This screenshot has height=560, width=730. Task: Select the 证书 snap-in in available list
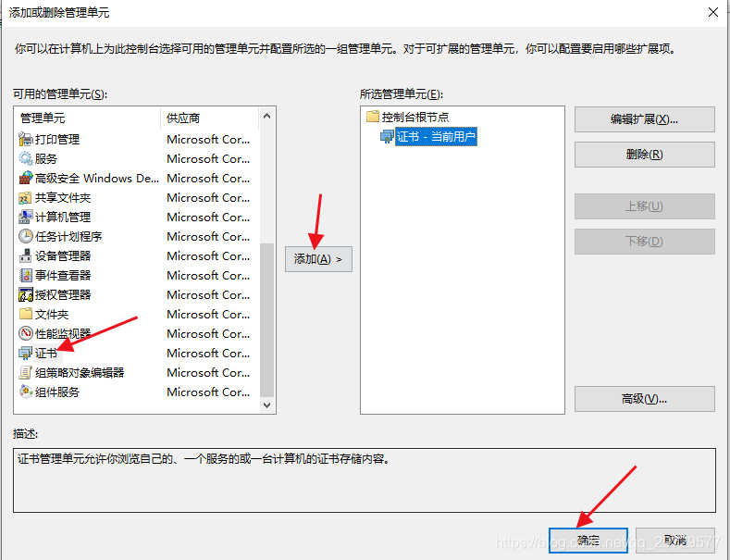[x=136, y=354]
